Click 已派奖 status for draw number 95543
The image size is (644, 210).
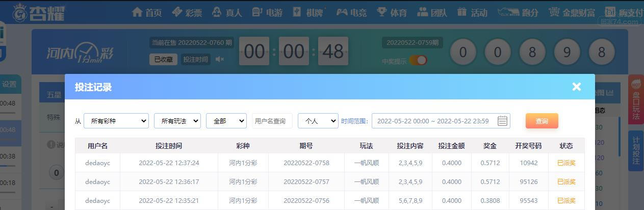(566, 200)
